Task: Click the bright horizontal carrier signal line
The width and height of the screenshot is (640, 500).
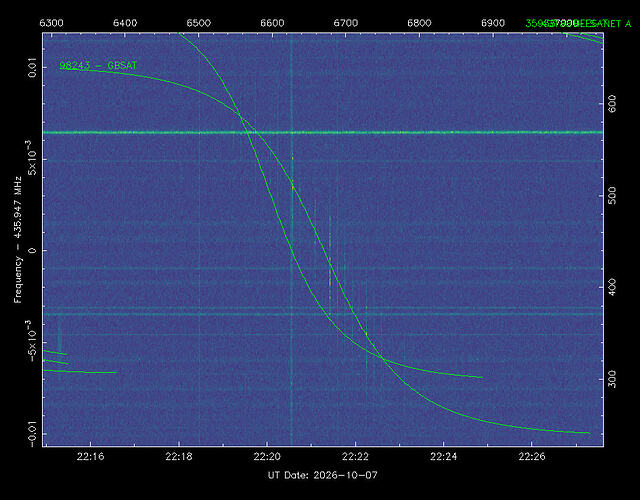Action: tap(323, 132)
